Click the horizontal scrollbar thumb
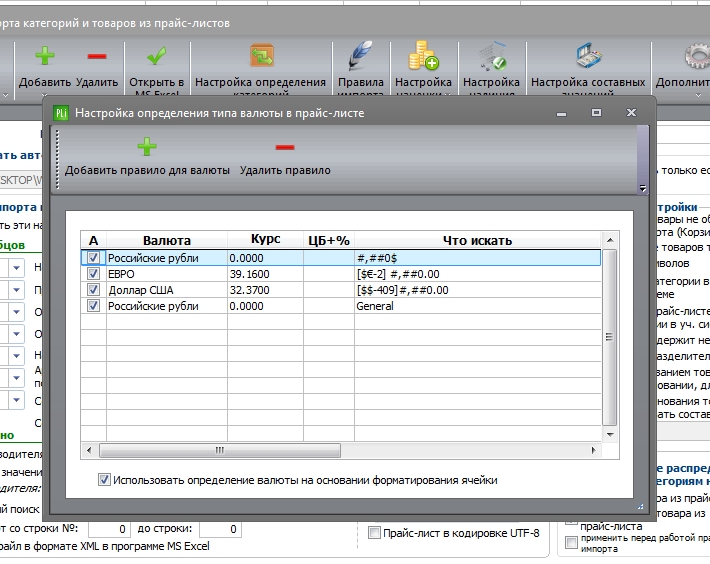710x564 pixels. (220, 450)
